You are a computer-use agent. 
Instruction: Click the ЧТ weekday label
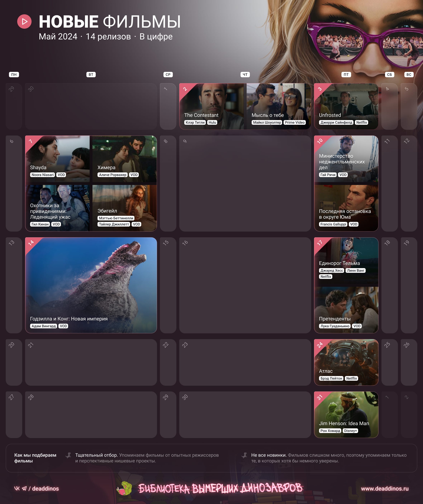(245, 75)
